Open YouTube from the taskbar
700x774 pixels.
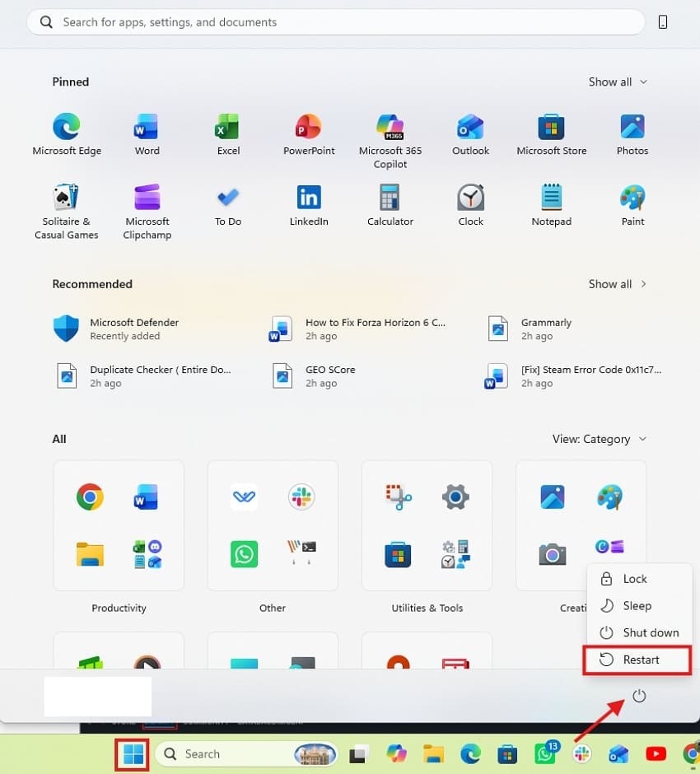click(x=656, y=753)
